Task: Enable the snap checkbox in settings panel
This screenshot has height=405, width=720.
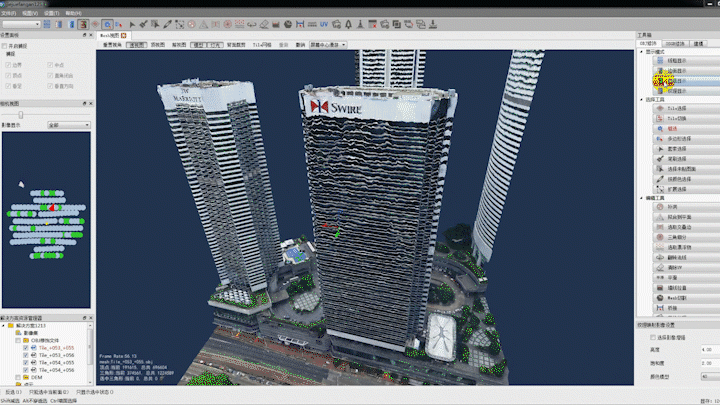Action: tap(5, 46)
